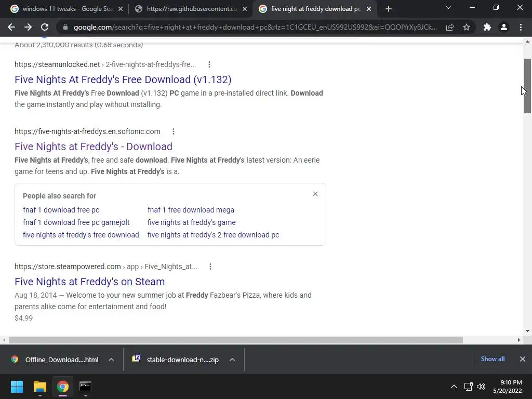The width and height of the screenshot is (532, 399).
Task: Open steamunlocked result options menu
Action: pos(209,64)
